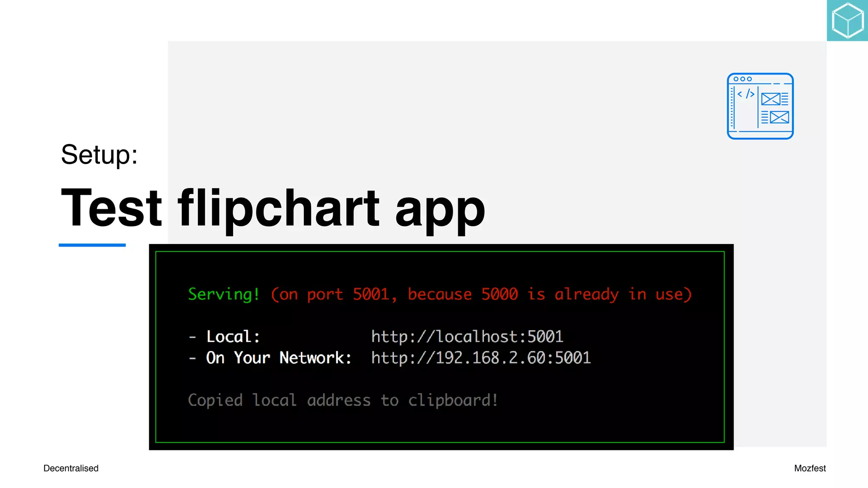Click the 'On Your Network:' label

(x=278, y=358)
